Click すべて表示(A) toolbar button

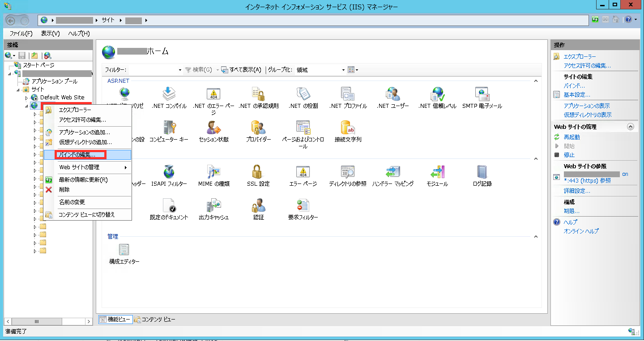click(241, 70)
